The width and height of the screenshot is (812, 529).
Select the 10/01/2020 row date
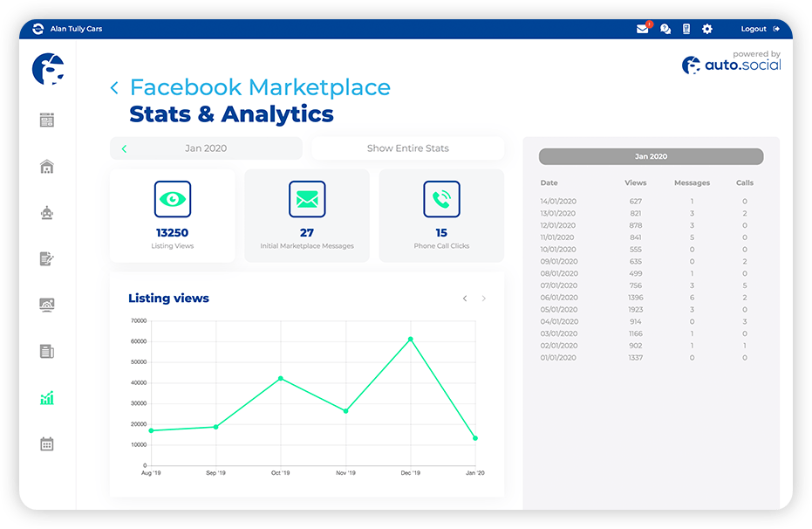click(x=557, y=249)
